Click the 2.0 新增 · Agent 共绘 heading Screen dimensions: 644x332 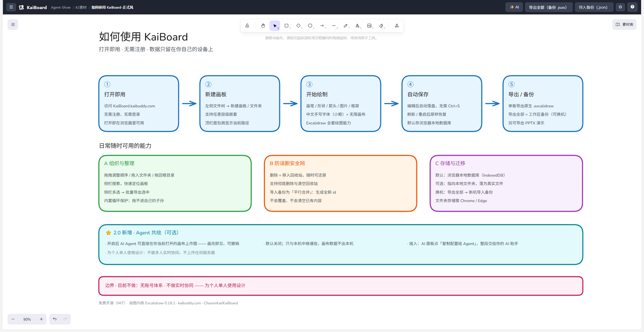(143, 233)
